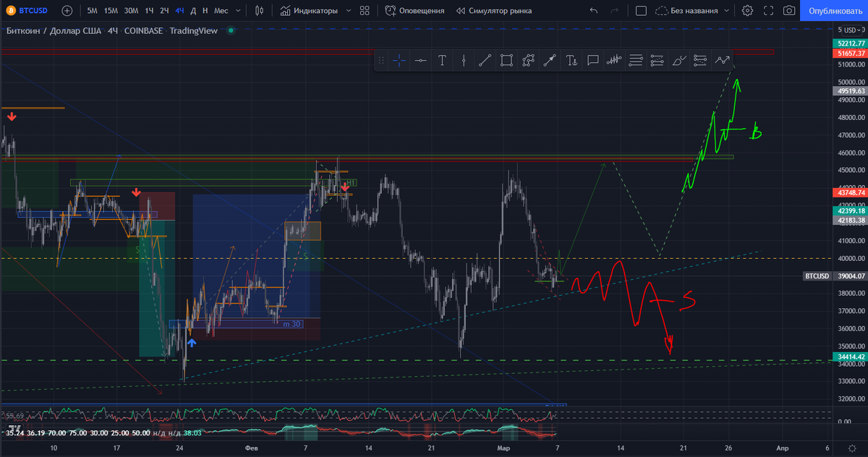
Task: Click the 51657.37 red price label
Action: click(x=851, y=54)
